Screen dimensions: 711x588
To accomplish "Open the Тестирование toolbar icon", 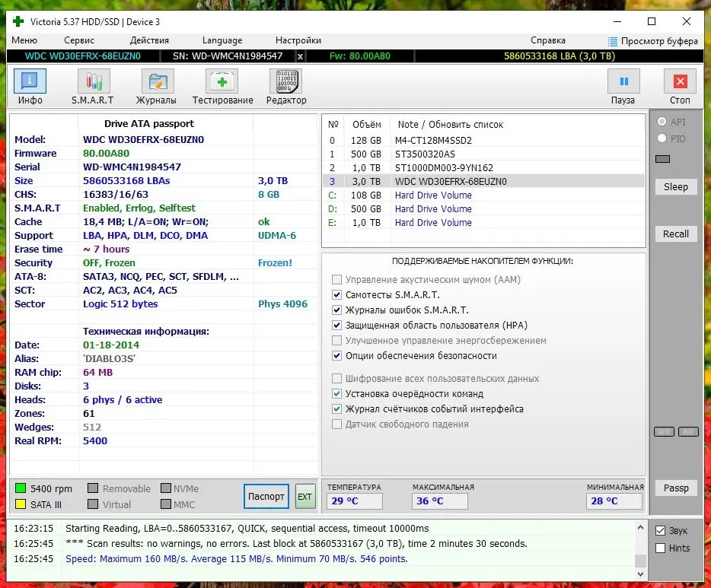I will [x=222, y=81].
